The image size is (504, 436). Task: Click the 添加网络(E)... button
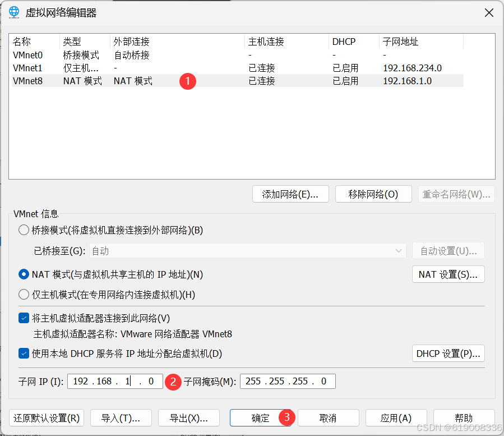[x=290, y=194]
